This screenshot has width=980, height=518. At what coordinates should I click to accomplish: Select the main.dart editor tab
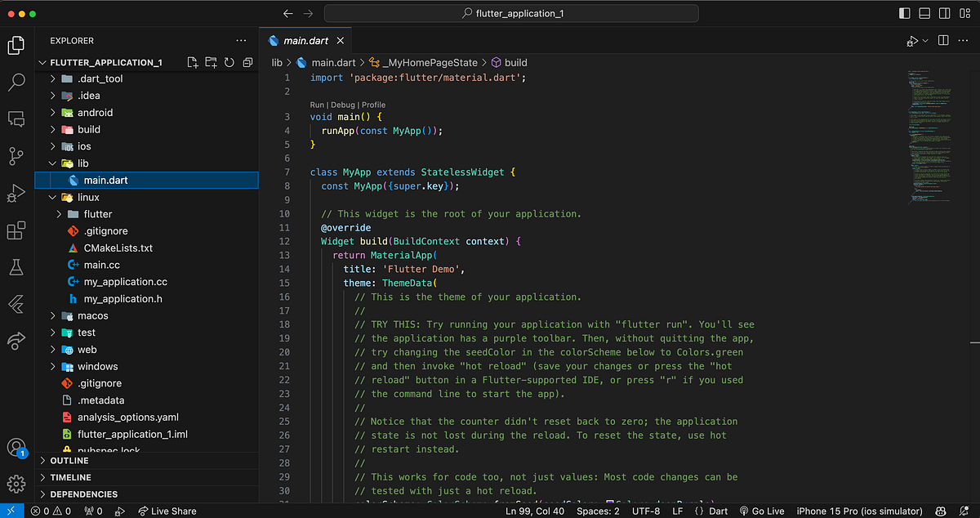point(305,39)
